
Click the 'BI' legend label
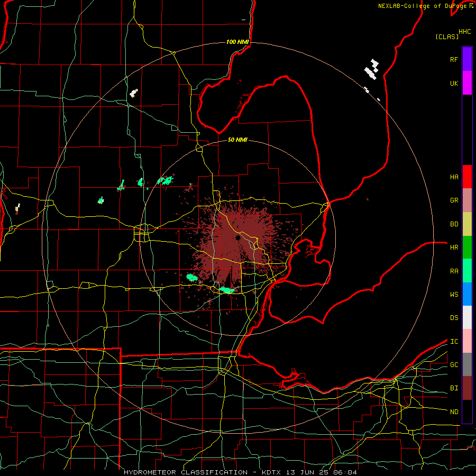[454, 388]
